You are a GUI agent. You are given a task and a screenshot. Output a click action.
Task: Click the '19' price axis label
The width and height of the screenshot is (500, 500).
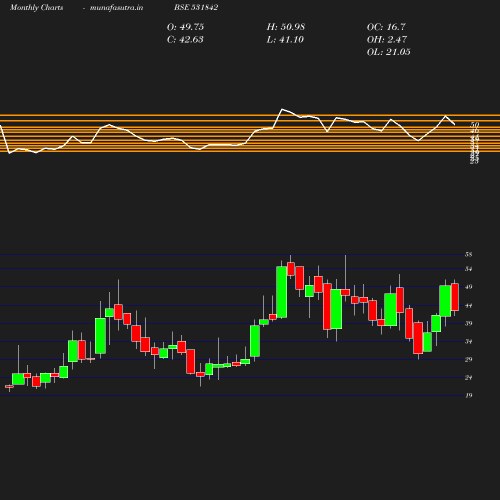[469, 395]
